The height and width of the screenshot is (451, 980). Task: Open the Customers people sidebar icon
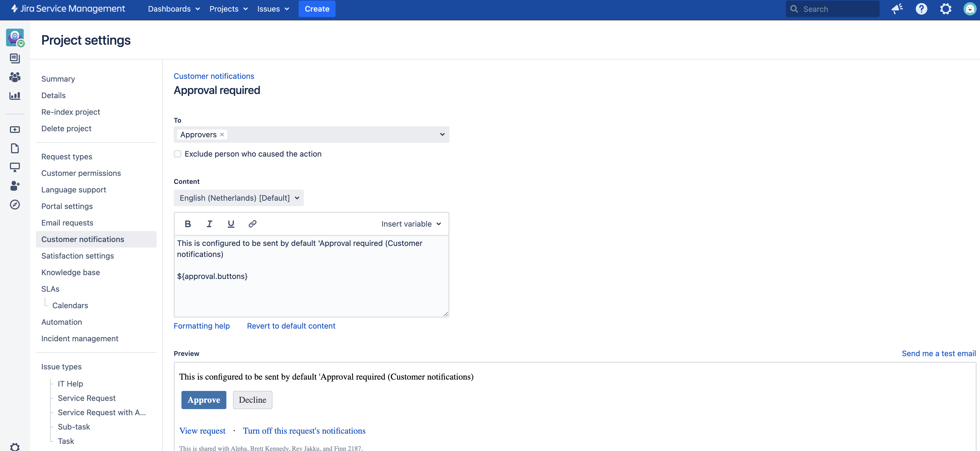coord(15,77)
